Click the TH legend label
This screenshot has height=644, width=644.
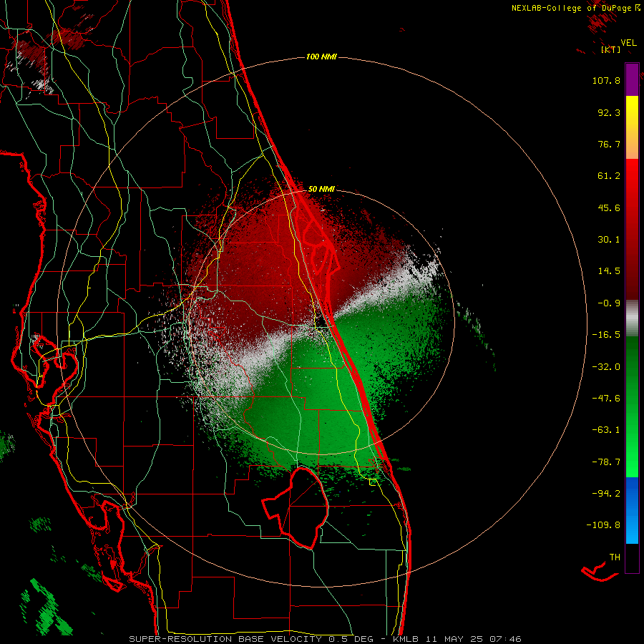click(x=615, y=557)
